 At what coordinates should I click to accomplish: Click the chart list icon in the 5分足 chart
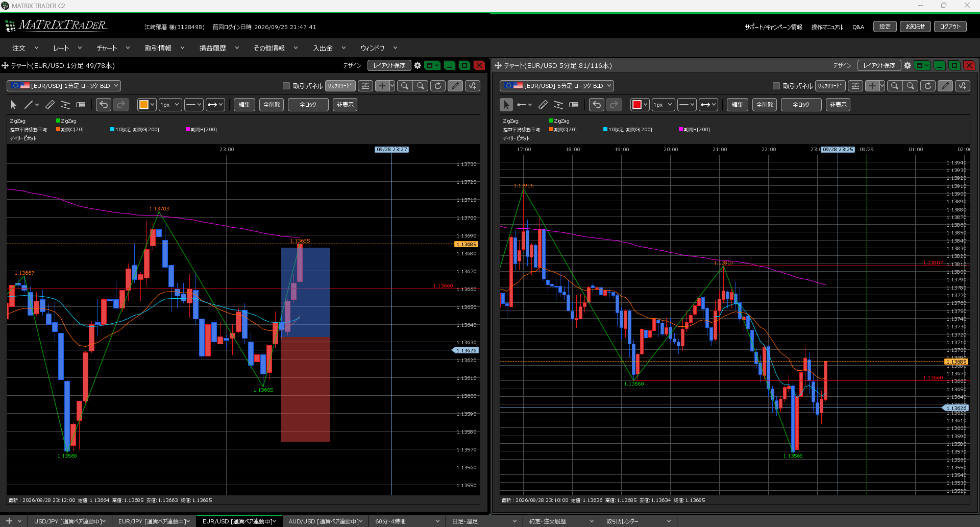[855, 86]
